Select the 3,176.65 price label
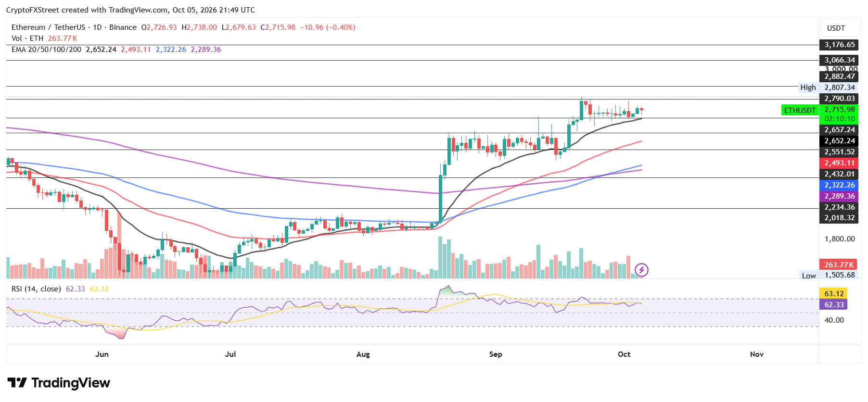 click(x=840, y=45)
